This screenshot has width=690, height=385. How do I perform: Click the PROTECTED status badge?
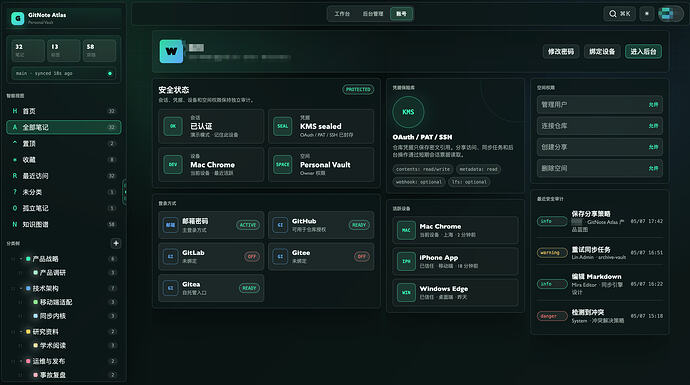(358, 89)
